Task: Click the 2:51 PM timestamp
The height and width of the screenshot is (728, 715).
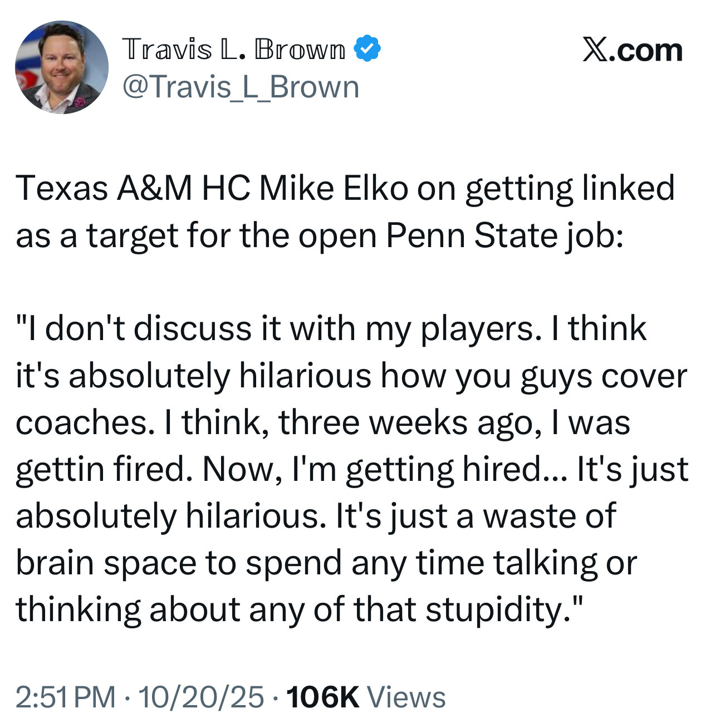Action: point(65,697)
